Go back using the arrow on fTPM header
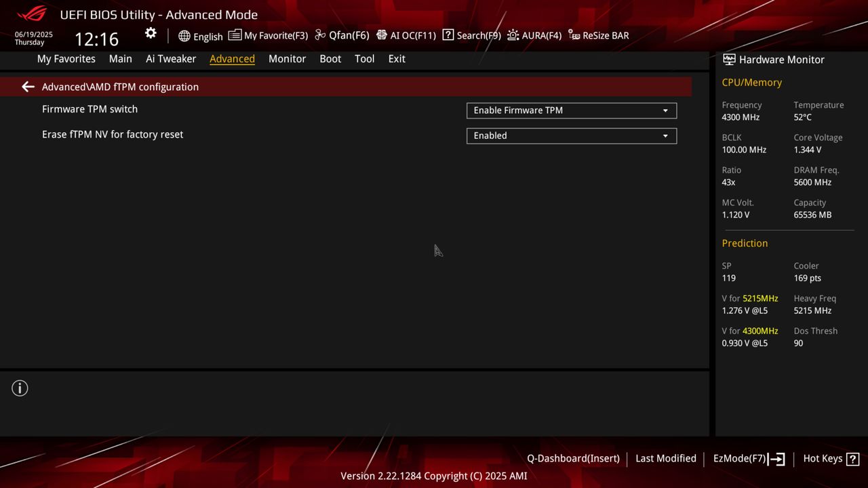The image size is (868, 488). click(x=27, y=86)
